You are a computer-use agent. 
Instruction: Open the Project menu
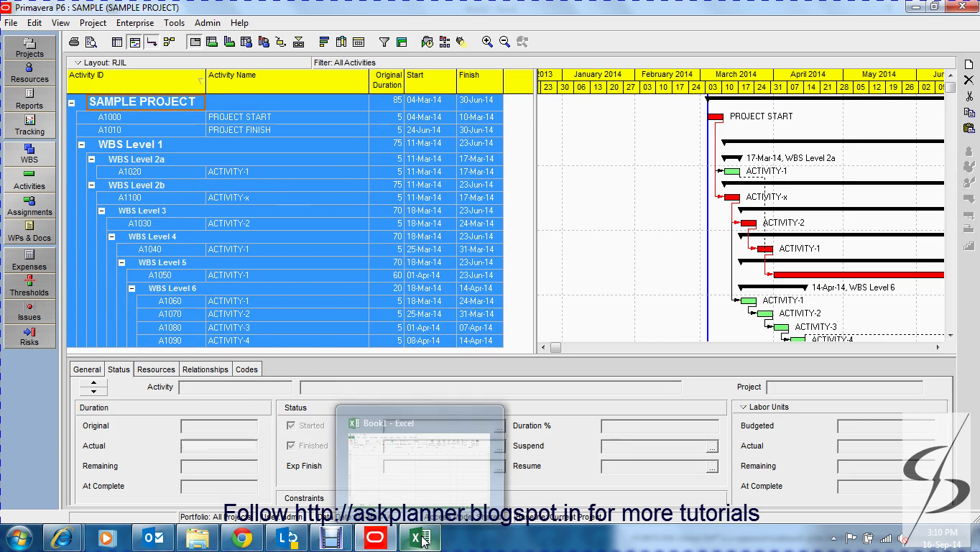[93, 22]
